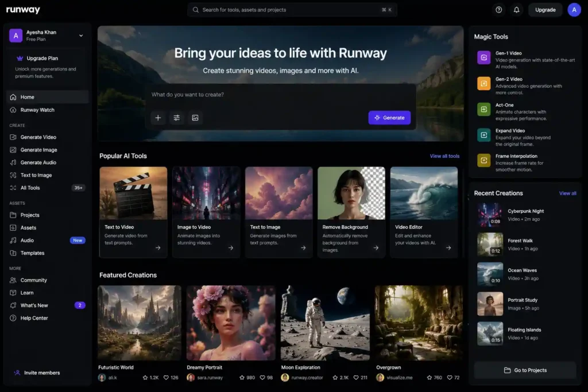Click the arrow on Text to Video card

[158, 248]
